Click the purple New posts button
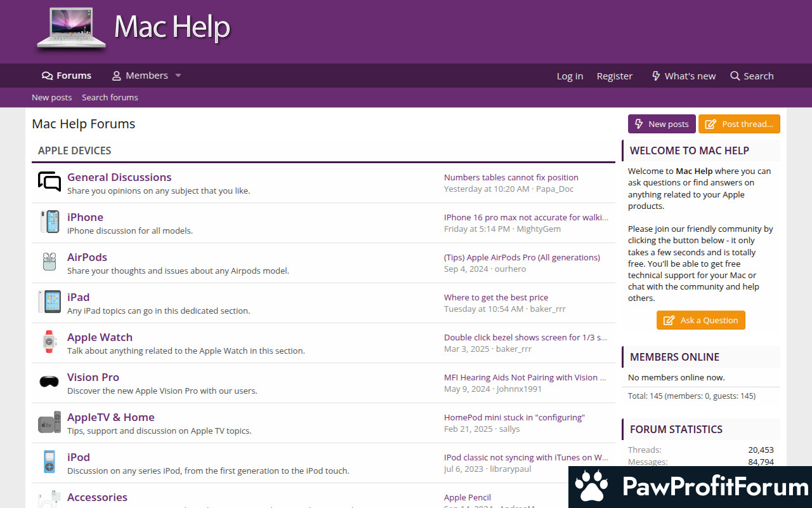 tap(662, 124)
